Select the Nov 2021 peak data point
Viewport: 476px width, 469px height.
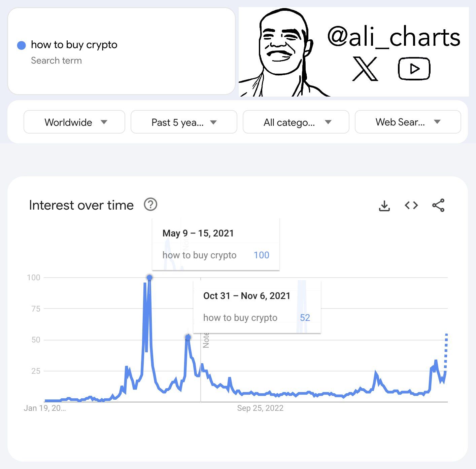tap(188, 337)
